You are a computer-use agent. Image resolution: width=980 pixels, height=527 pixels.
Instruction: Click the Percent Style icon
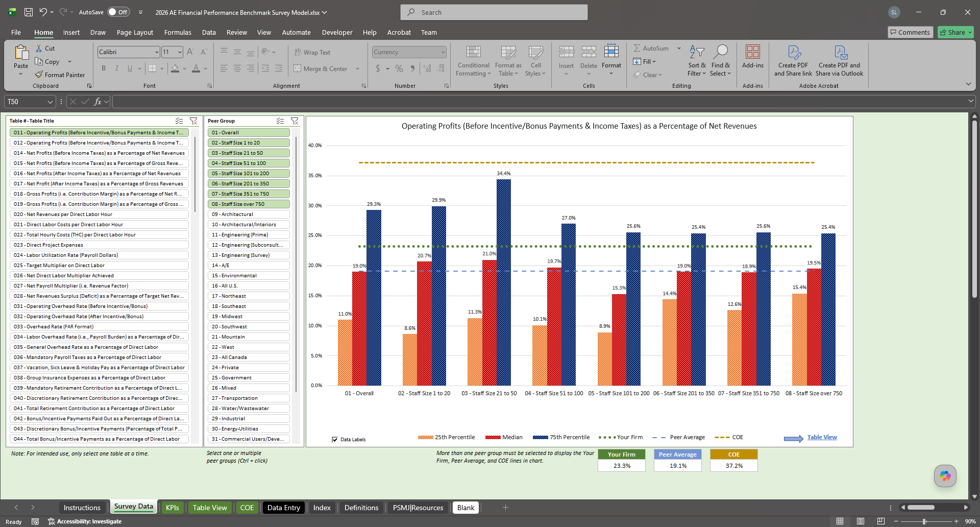pos(399,68)
